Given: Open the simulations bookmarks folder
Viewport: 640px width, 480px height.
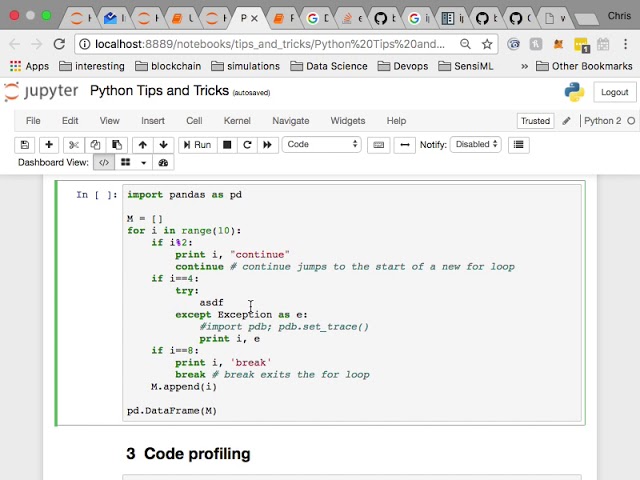Looking at the screenshot, I should click(245, 66).
